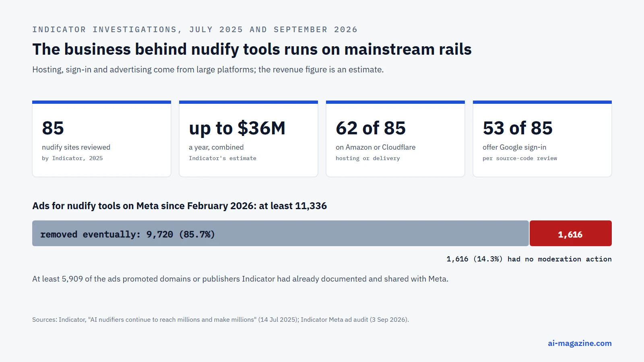This screenshot has height=362, width=644.
Task: Click the gray 'removed eventually' bar segment
Action: click(281, 233)
